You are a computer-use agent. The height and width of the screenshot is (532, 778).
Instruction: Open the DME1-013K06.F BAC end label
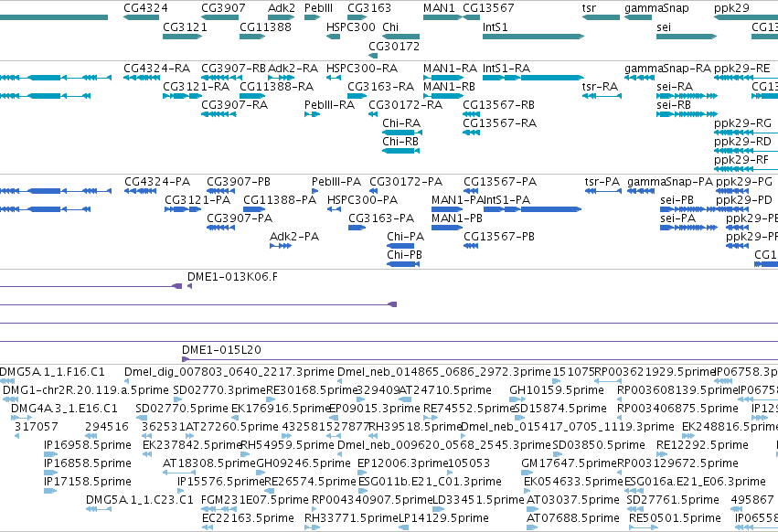click(232, 277)
